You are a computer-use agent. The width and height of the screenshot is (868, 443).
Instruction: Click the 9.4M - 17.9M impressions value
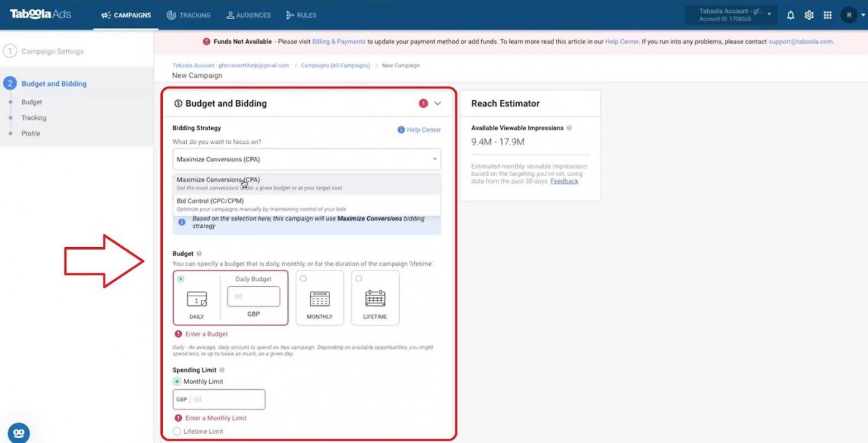coord(498,142)
